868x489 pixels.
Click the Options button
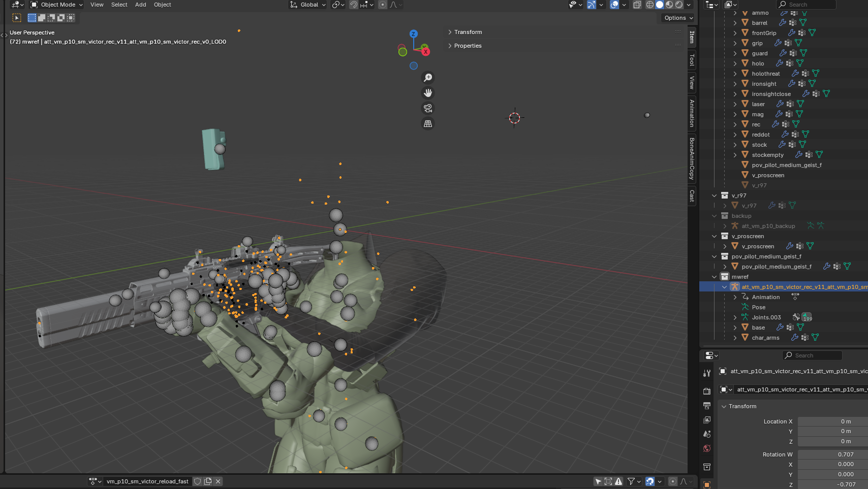tap(678, 18)
